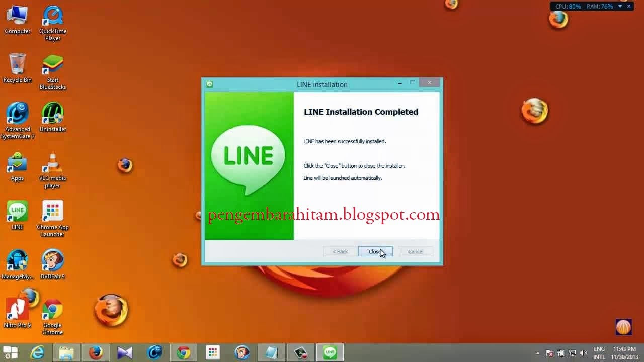The image size is (644, 362).
Task: Open Internet Explorer from taskbar
Action: click(x=38, y=352)
